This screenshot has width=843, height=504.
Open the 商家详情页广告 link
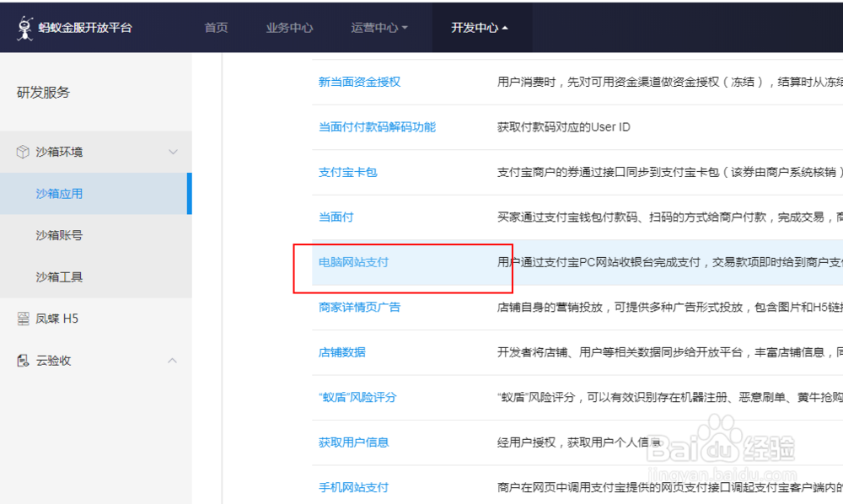click(x=359, y=308)
